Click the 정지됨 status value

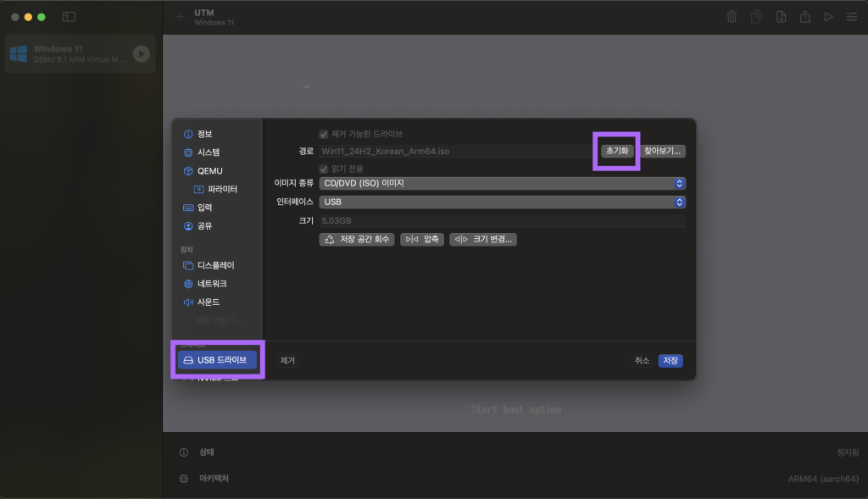pos(848,452)
